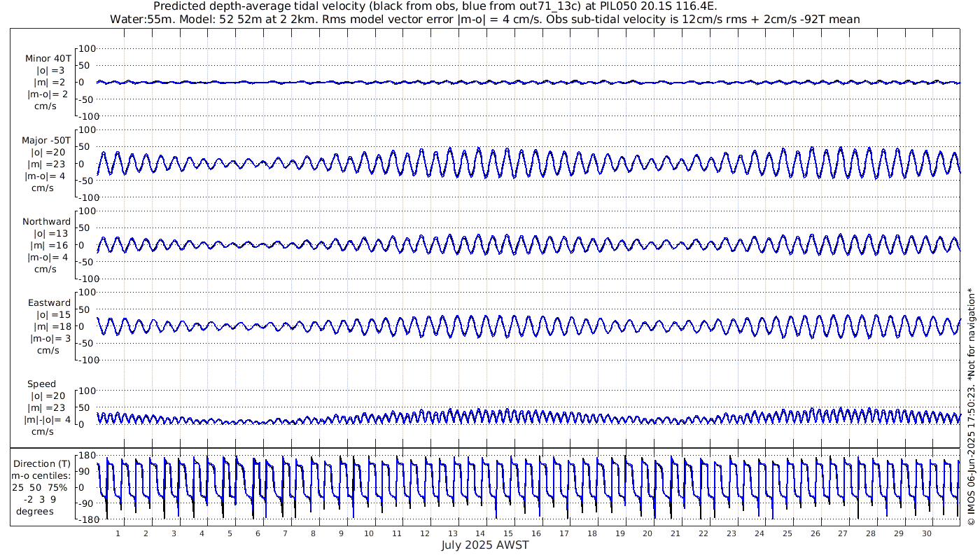
Task: Click the 'm-o centiles:' label
Action: (40, 476)
